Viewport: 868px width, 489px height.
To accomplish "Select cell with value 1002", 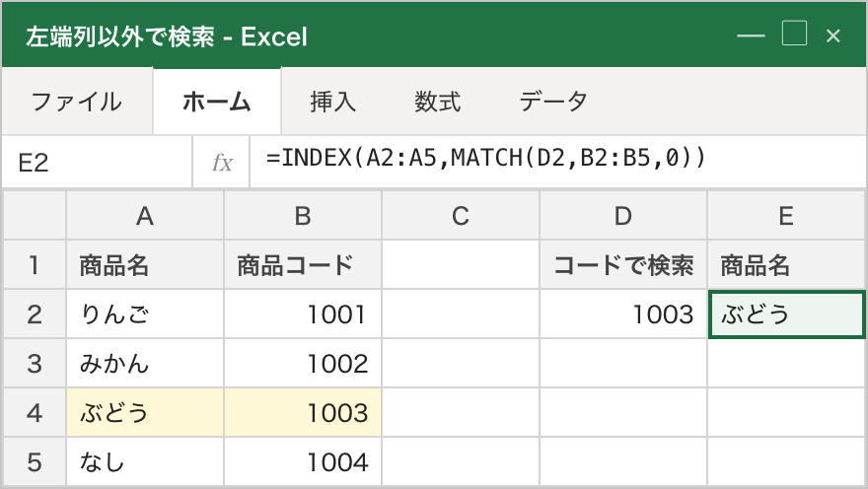I will tap(303, 363).
